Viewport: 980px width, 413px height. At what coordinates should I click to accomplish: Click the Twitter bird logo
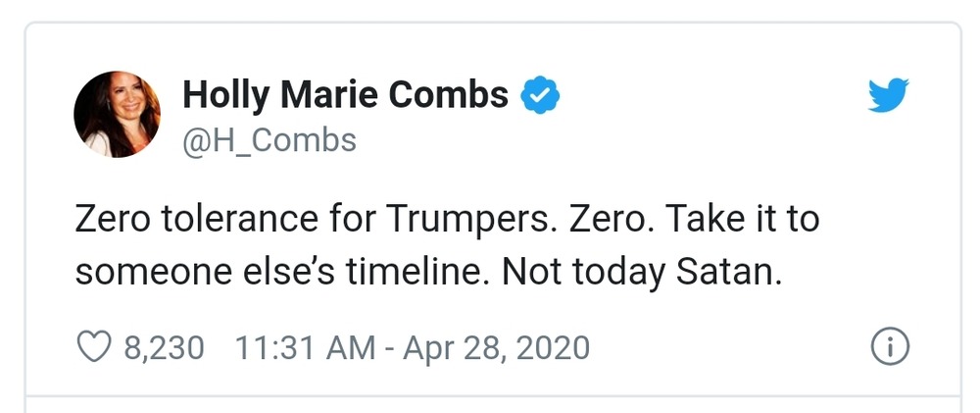point(889,96)
